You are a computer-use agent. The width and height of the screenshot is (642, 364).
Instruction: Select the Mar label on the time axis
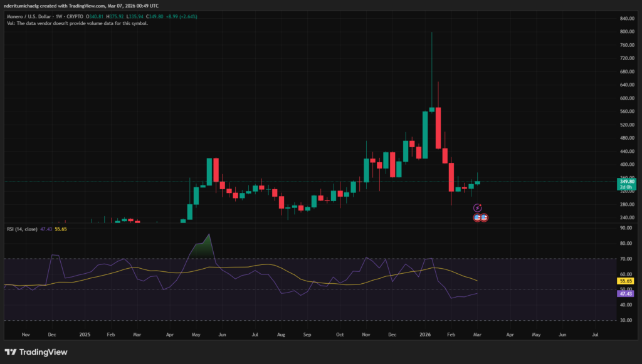(x=477, y=335)
